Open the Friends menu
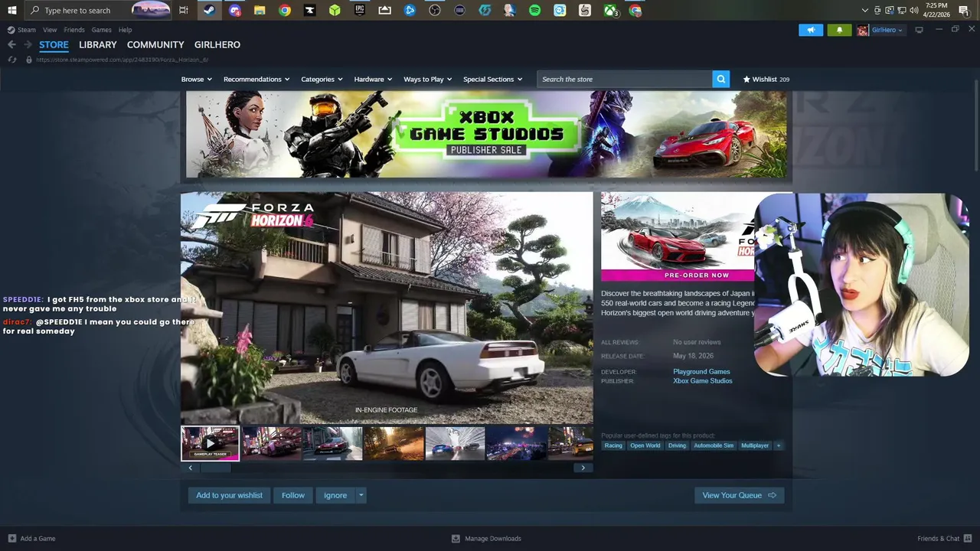980x551 pixels. (74, 30)
